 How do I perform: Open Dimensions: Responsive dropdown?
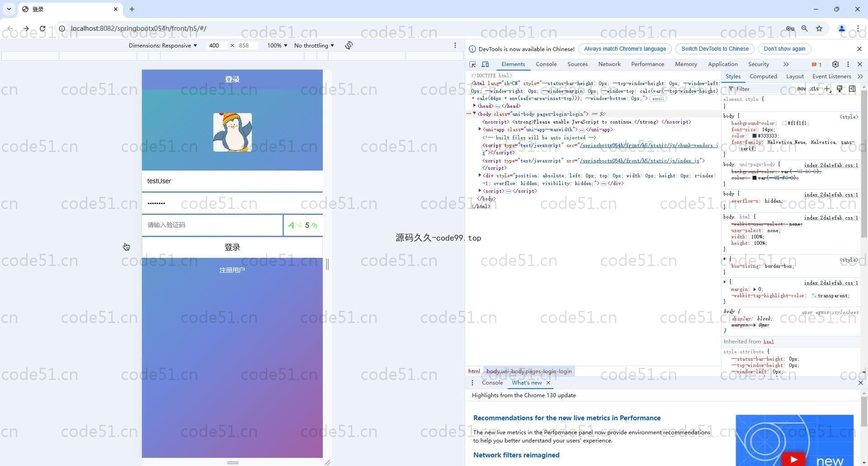click(163, 45)
